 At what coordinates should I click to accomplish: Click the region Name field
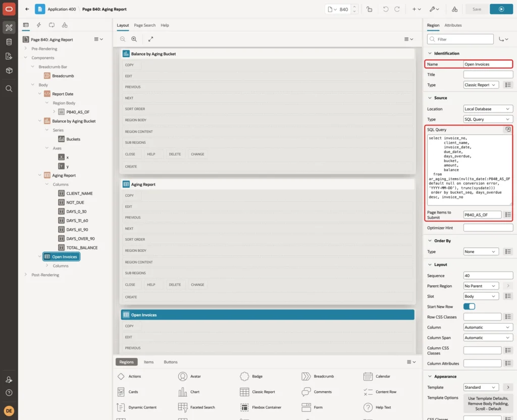pos(488,64)
